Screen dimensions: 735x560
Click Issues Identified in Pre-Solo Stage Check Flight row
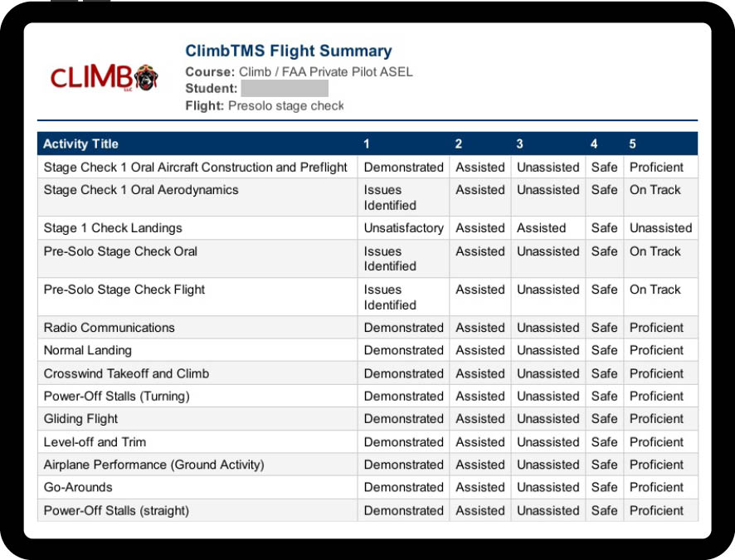coord(390,297)
